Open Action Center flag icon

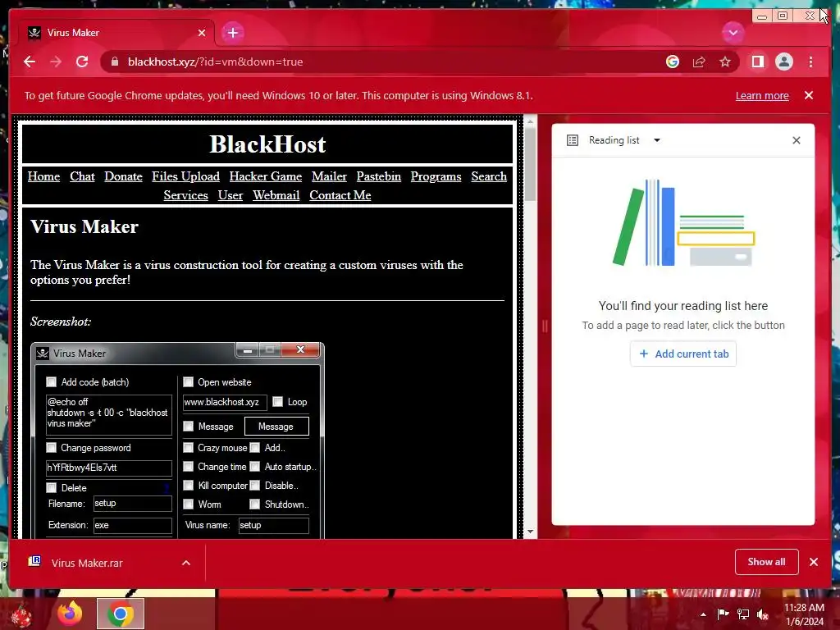pos(723,614)
